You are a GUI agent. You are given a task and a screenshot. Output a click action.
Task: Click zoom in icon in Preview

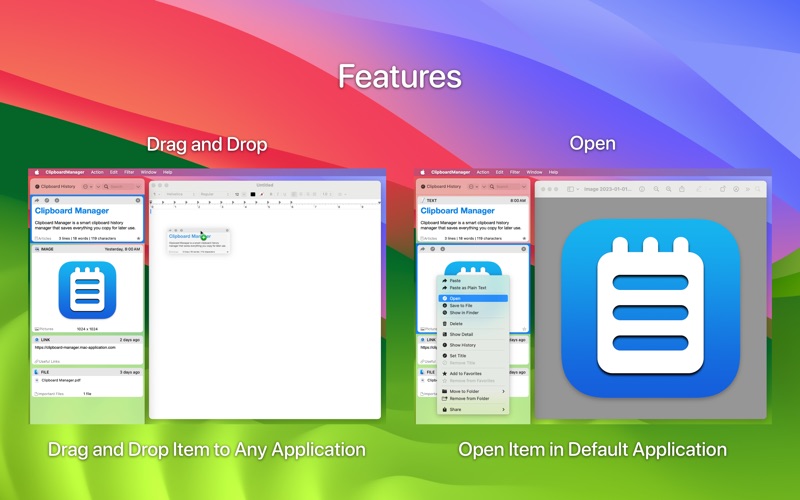[668, 189]
